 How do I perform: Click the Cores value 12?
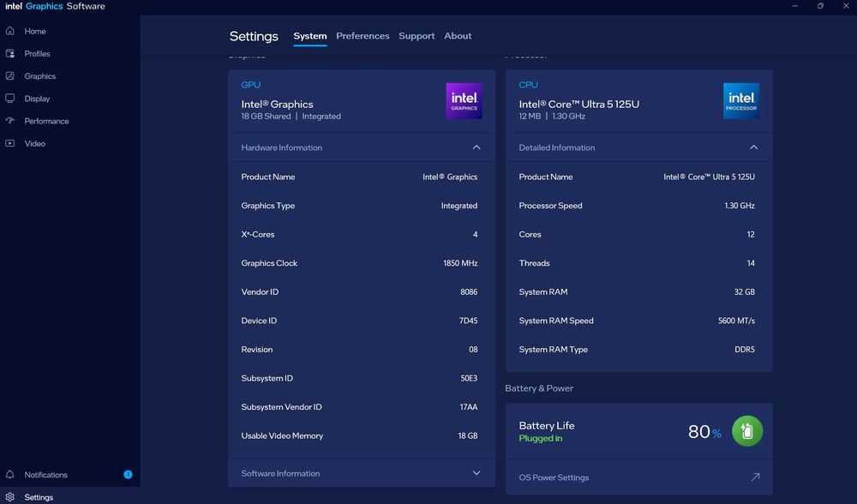[x=751, y=234]
